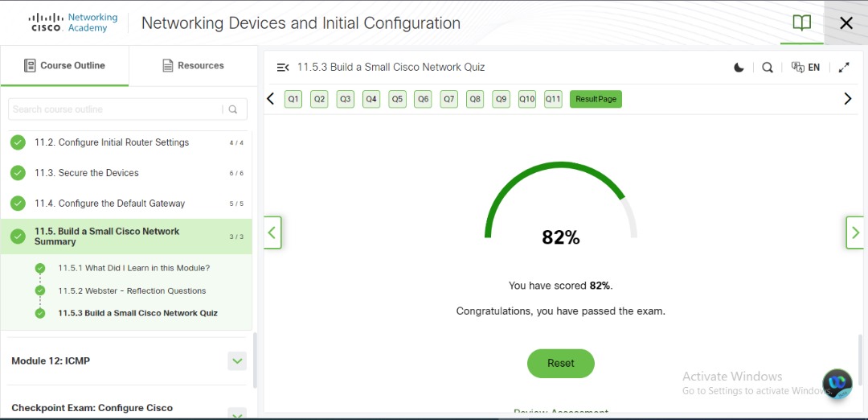The height and width of the screenshot is (420, 868).
Task: Click the content area vertical scrollbar
Action: pyautogui.click(x=860, y=362)
